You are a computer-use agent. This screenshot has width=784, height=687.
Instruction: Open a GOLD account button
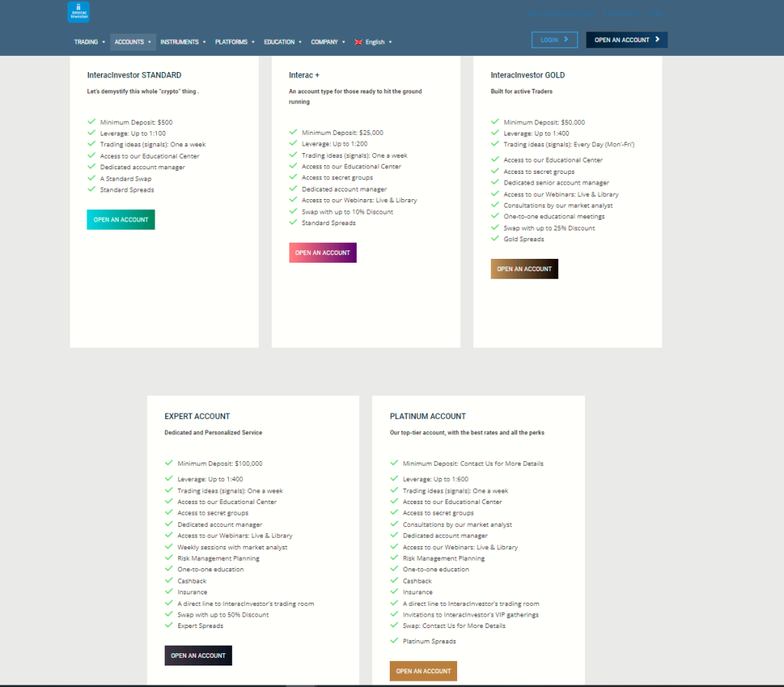pos(524,269)
